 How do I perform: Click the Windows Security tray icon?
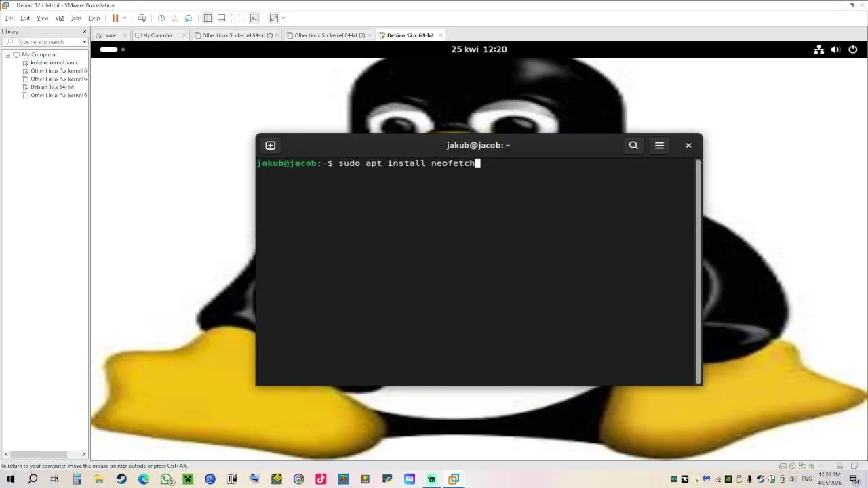pyautogui.click(x=772, y=479)
